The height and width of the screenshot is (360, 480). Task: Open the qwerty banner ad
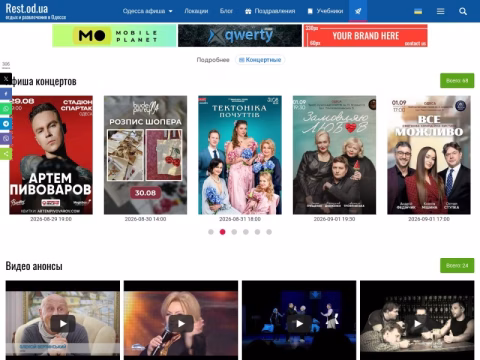(x=240, y=36)
